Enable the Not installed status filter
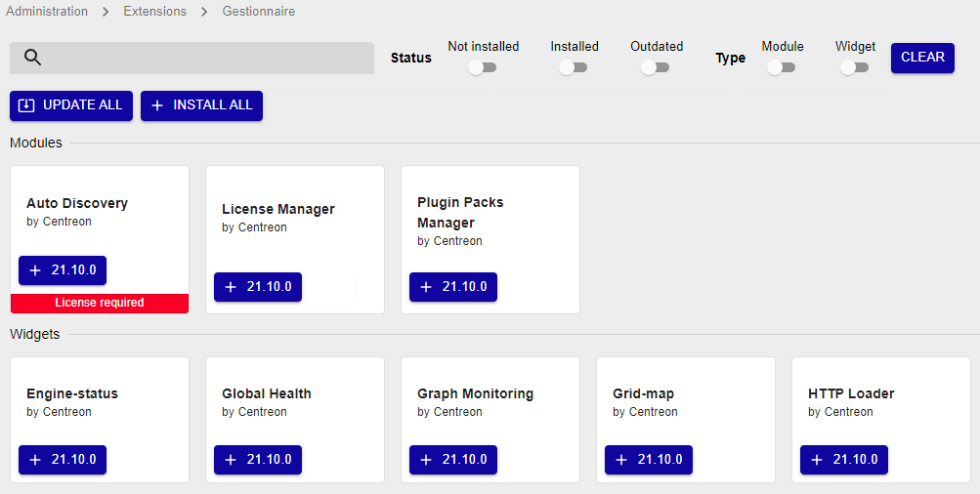The image size is (980, 494). (x=482, y=67)
